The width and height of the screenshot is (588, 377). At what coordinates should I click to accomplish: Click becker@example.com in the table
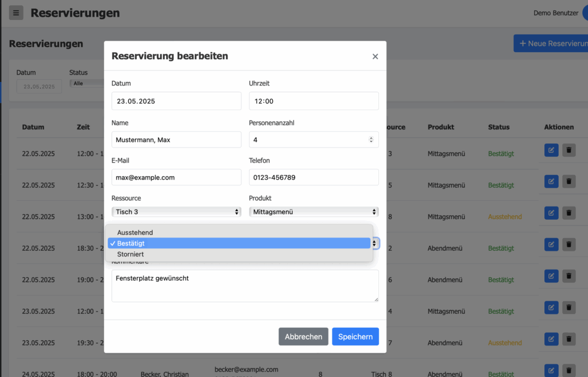coord(246,369)
